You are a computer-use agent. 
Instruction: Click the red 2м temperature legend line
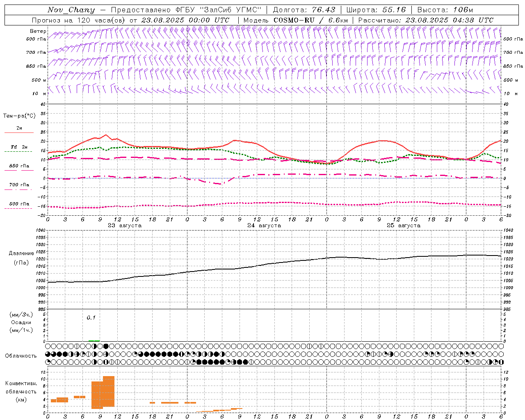[x=19, y=132]
